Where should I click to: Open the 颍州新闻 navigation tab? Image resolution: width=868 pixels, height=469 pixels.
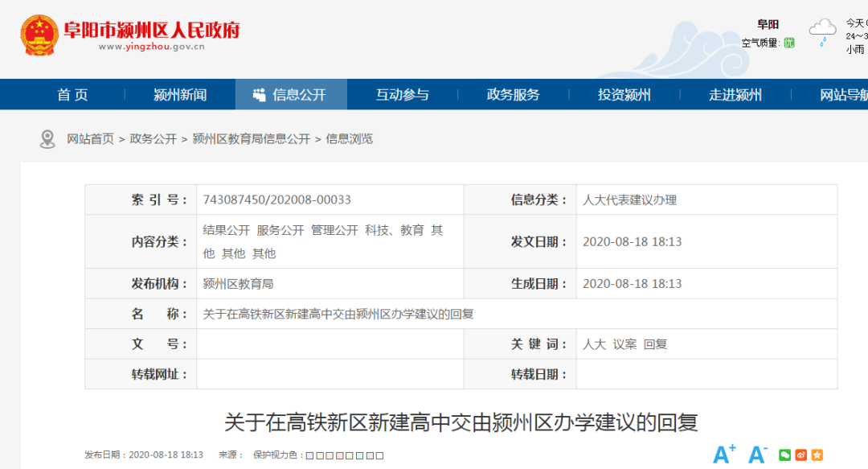pos(180,95)
